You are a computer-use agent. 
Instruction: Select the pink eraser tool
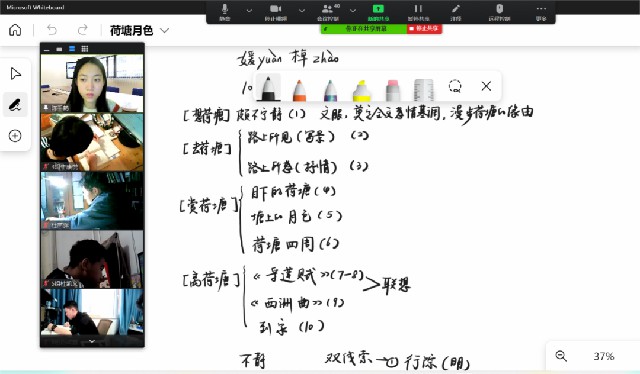click(393, 90)
